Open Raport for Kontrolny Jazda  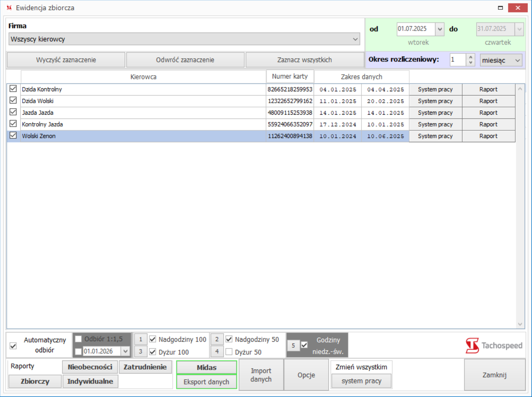(488, 124)
